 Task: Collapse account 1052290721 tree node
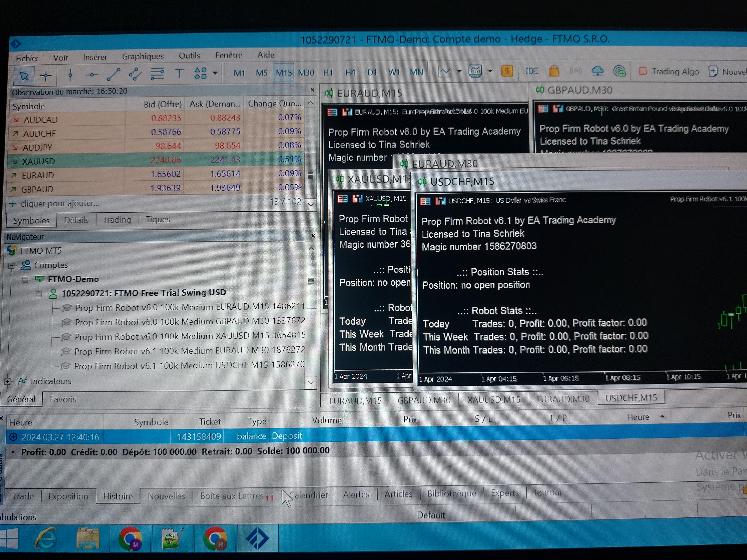coord(39,294)
